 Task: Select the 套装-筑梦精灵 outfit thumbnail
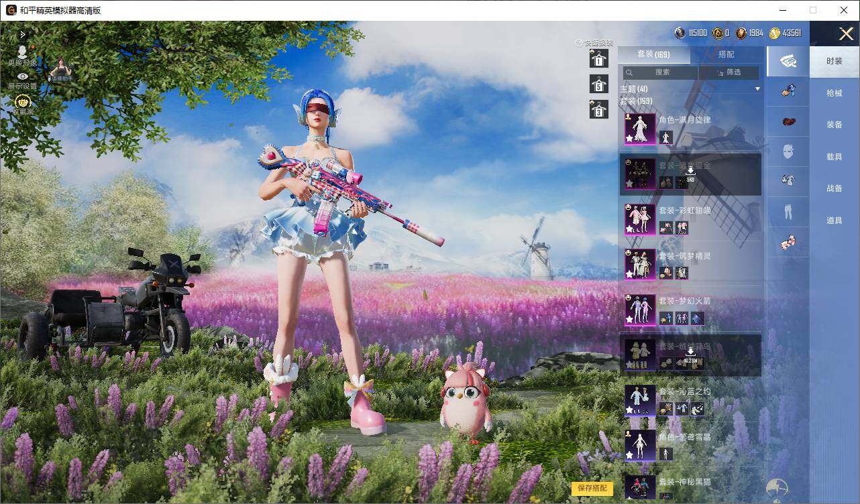coord(640,264)
